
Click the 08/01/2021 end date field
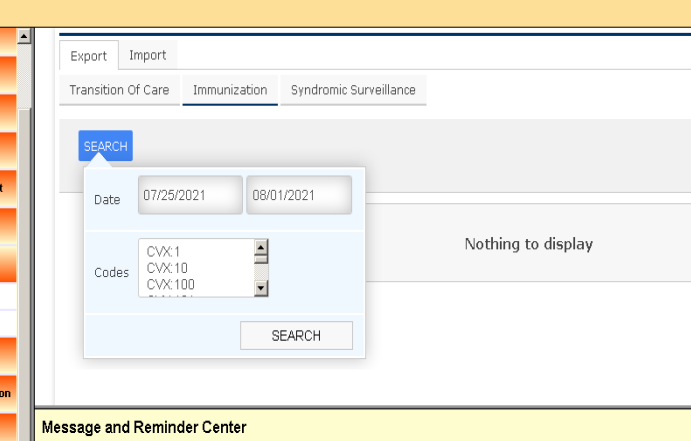point(299,195)
